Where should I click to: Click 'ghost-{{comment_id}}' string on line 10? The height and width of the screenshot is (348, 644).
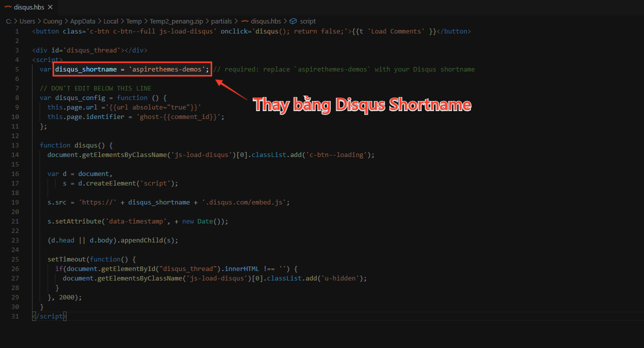pos(178,116)
